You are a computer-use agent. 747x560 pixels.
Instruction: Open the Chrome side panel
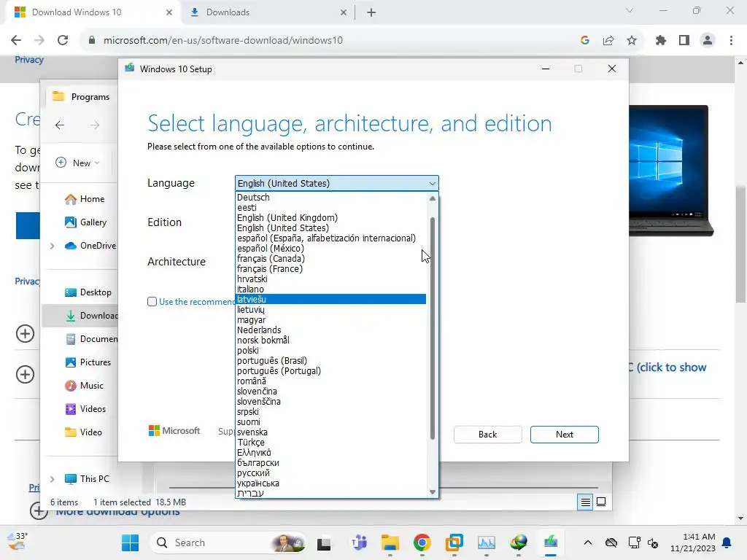(684, 41)
